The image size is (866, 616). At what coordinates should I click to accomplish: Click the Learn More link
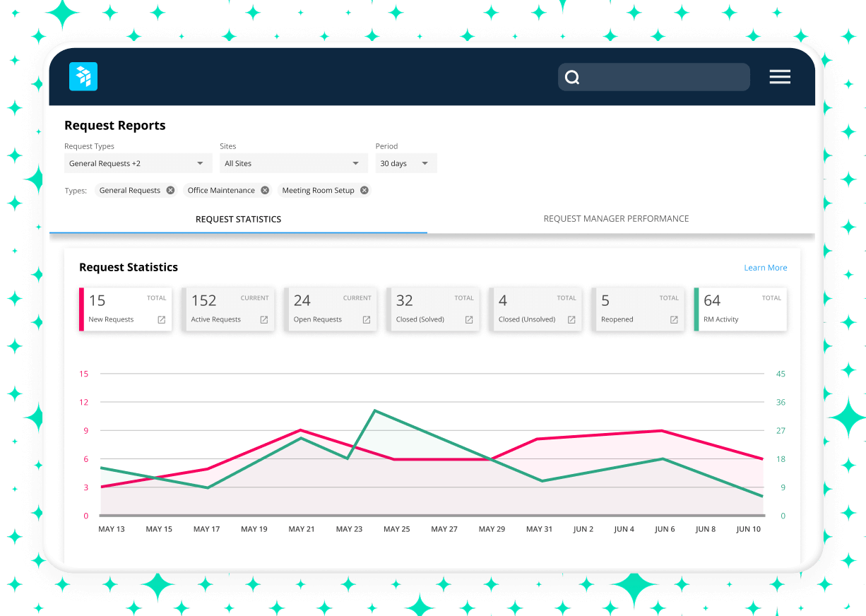coord(765,268)
